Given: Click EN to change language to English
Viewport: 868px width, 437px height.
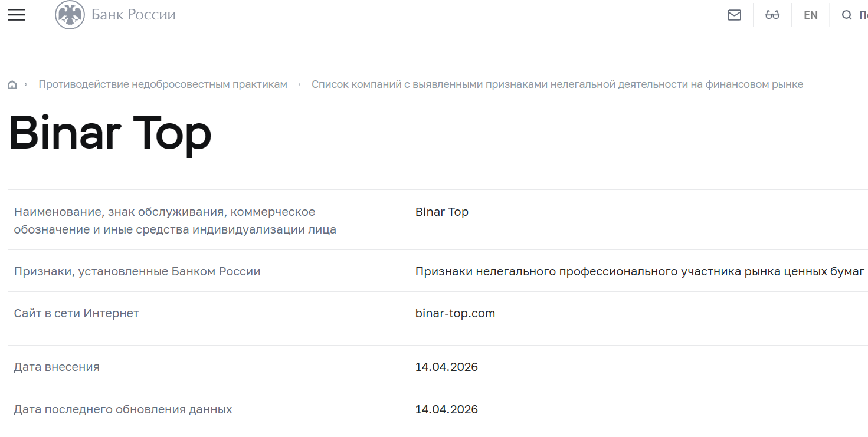Looking at the screenshot, I should (810, 15).
